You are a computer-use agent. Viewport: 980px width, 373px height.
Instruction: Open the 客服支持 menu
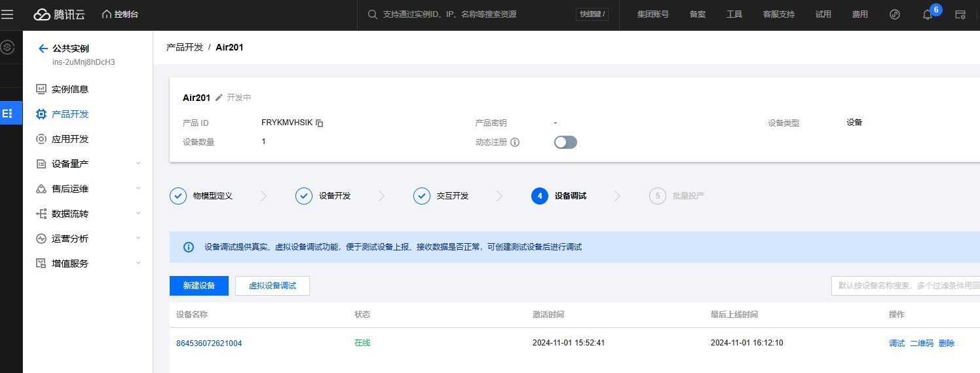click(779, 14)
